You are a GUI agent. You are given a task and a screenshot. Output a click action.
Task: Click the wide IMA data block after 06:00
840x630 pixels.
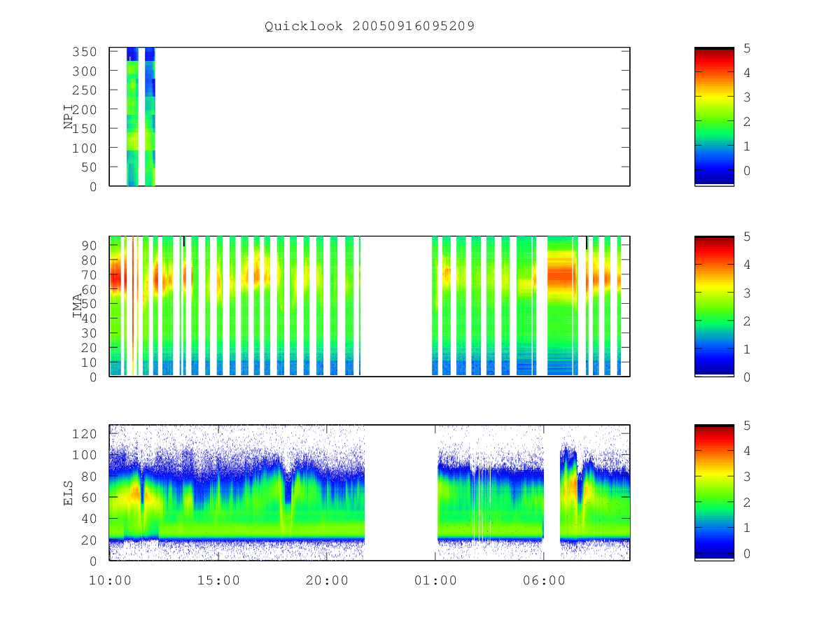pyautogui.click(x=560, y=307)
